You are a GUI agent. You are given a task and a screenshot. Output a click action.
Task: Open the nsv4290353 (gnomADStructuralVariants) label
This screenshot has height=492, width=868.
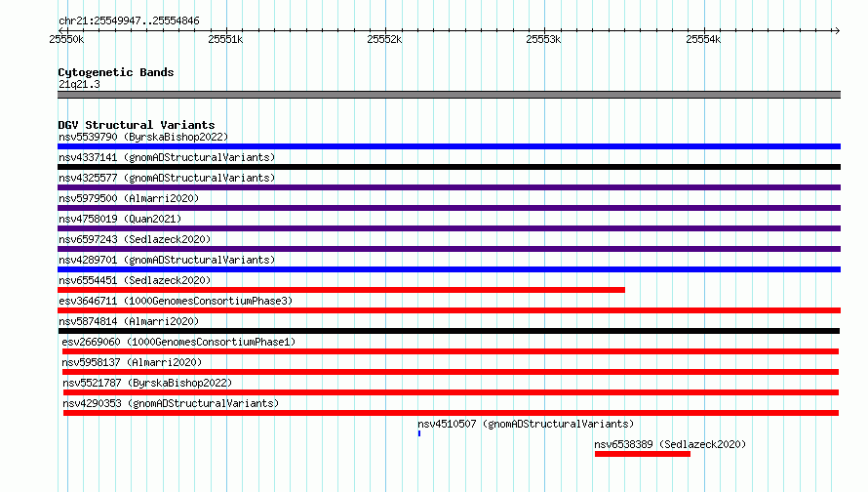tap(171, 403)
